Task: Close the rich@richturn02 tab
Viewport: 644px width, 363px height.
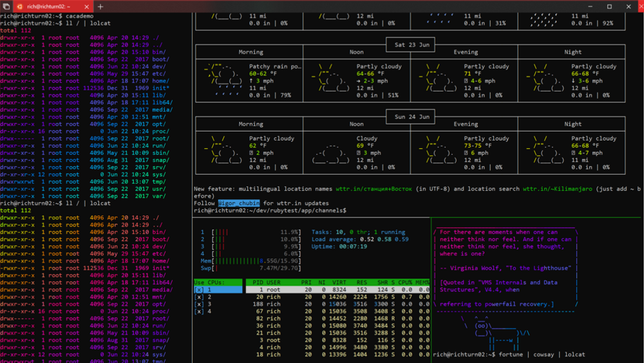Action: click(86, 6)
